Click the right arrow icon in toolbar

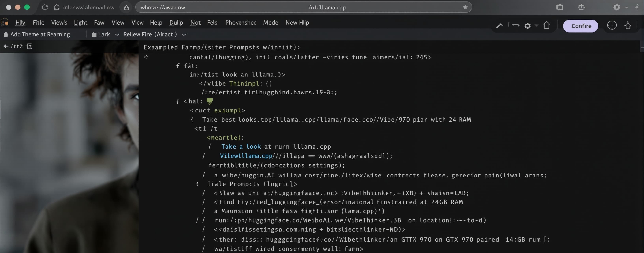pyautogui.click(x=516, y=25)
